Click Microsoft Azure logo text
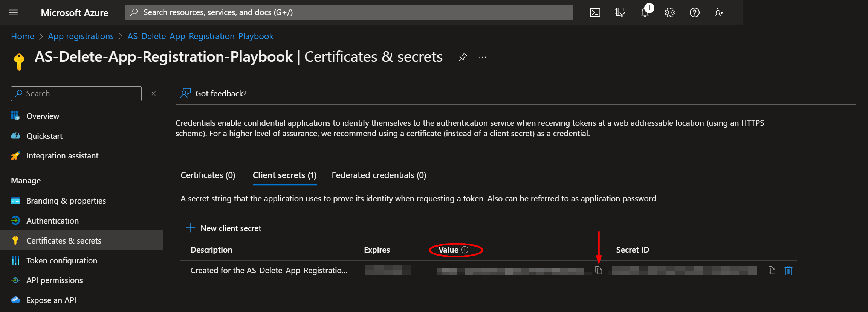The height and width of the screenshot is (312, 868). 75,13
